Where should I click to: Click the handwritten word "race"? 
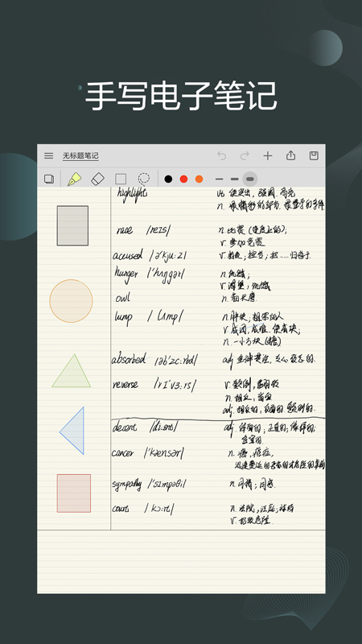(x=125, y=230)
